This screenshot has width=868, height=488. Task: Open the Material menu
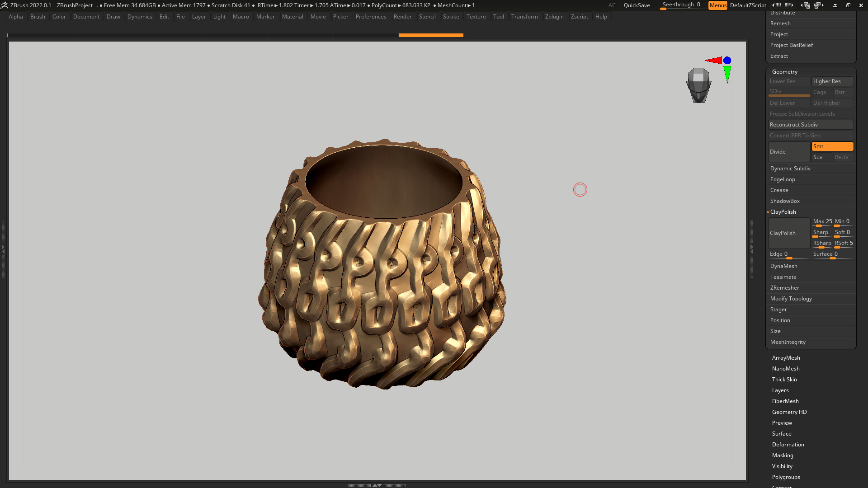[x=292, y=17]
